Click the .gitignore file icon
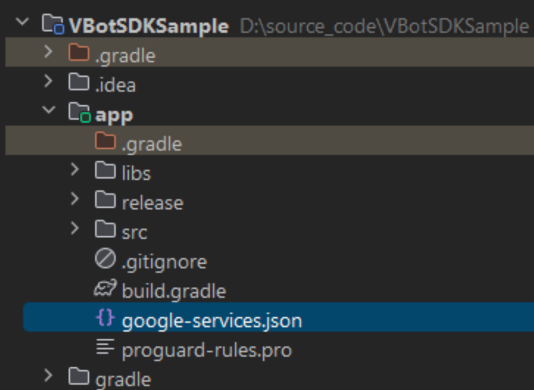The image size is (534, 390). (105, 259)
